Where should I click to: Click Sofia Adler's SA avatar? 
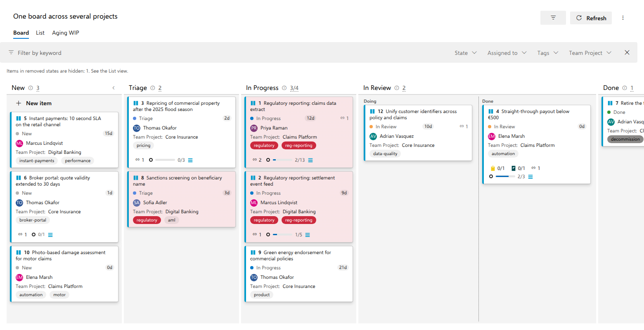click(x=137, y=203)
